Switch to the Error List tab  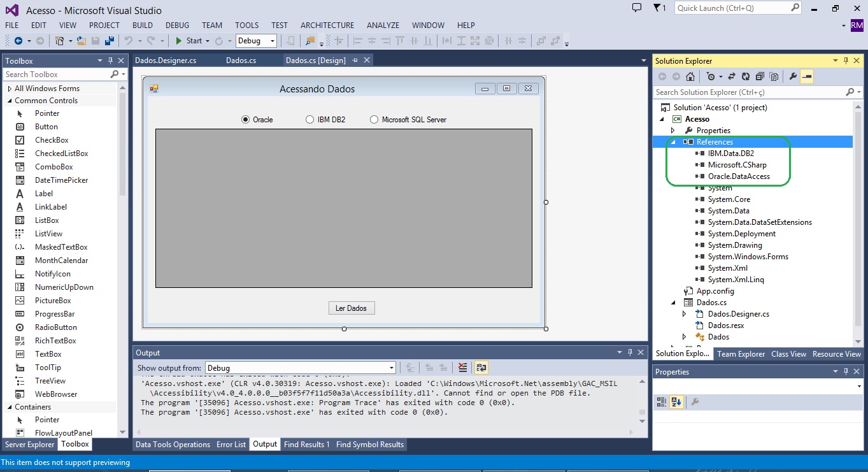(x=231, y=445)
